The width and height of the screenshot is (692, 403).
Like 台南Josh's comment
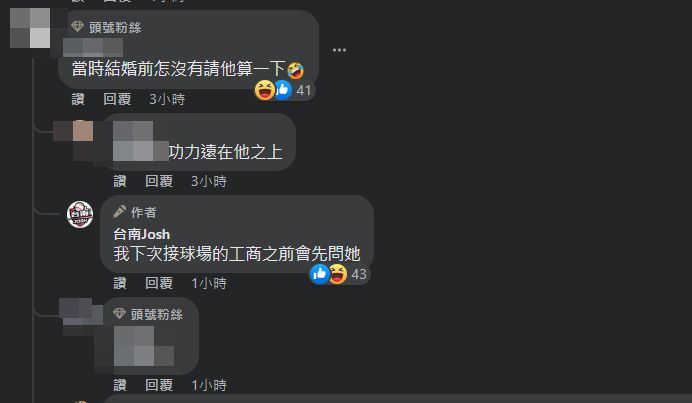point(120,283)
